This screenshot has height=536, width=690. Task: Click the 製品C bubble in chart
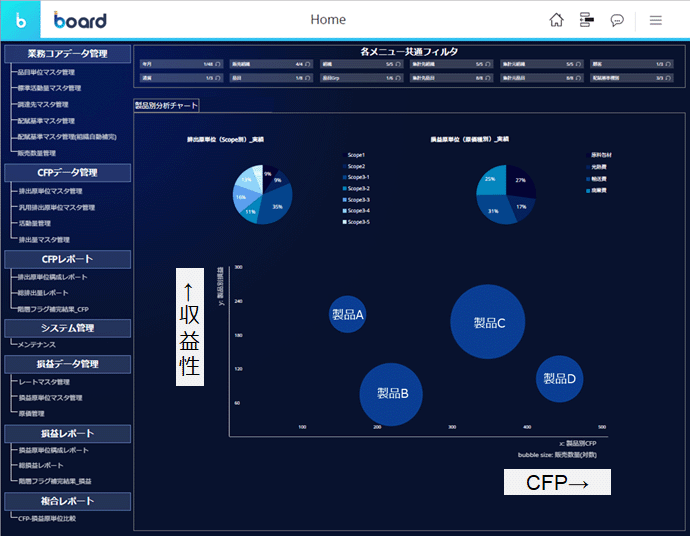point(488,322)
